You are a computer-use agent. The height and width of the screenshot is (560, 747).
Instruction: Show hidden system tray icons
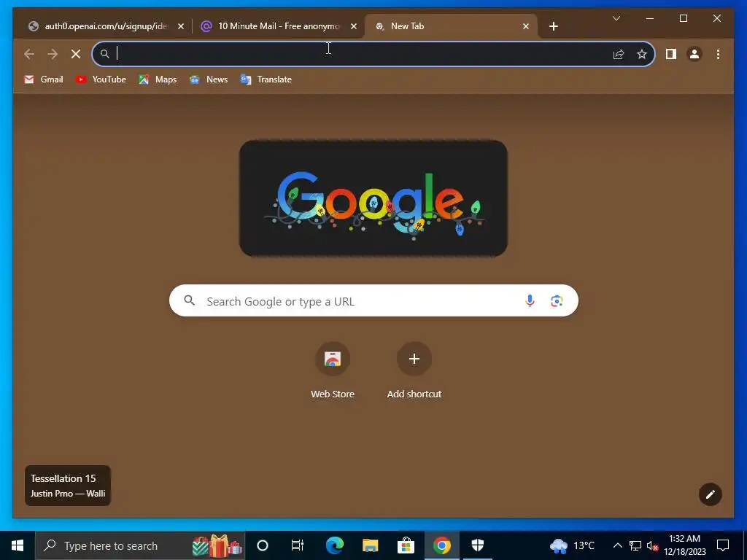[617, 545]
